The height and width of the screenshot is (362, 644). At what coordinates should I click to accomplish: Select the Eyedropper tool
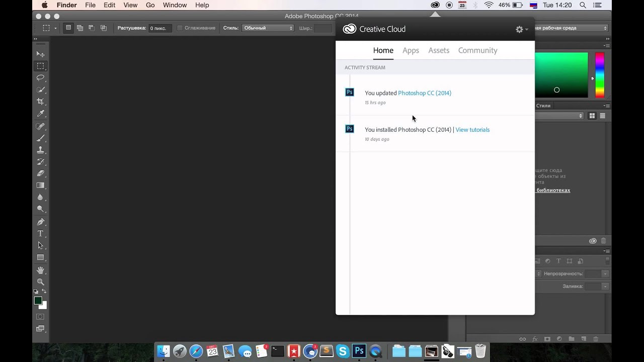[41, 114]
